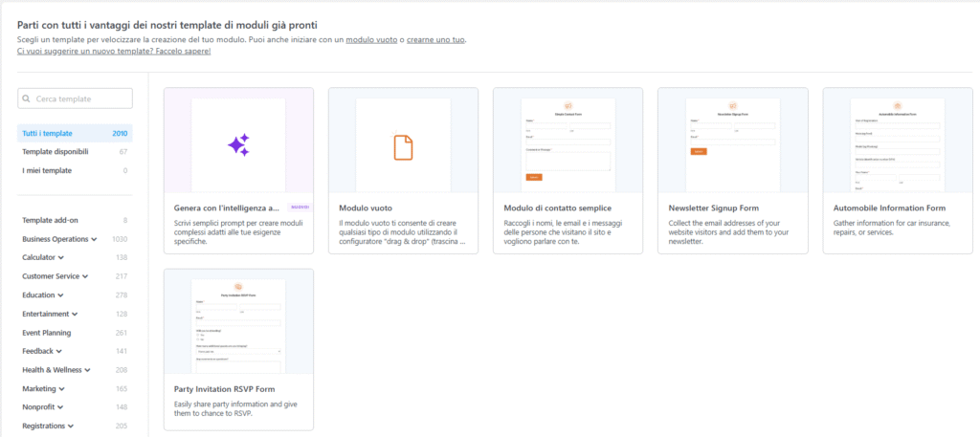Select the Event Planning category
The width and height of the screenshot is (980, 437).
[48, 333]
